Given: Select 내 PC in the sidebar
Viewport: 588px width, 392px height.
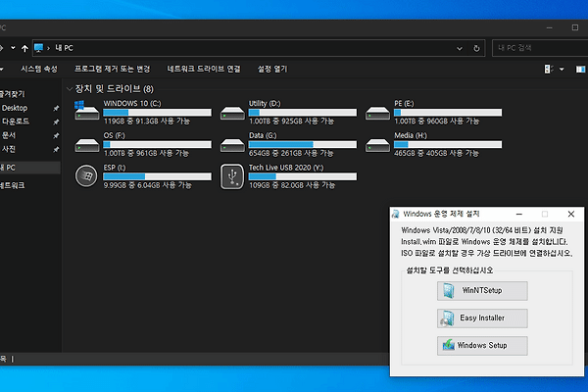Looking at the screenshot, I should 30,168.
